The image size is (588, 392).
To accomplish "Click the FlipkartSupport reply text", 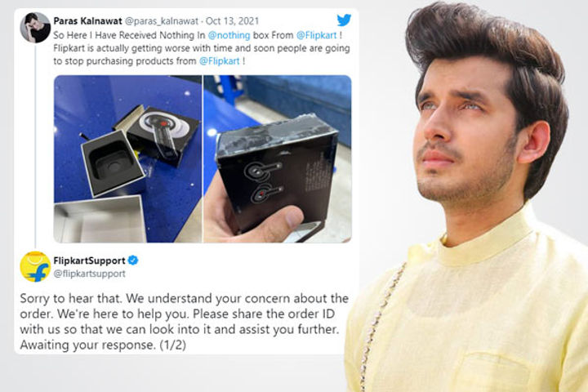I will [x=184, y=322].
